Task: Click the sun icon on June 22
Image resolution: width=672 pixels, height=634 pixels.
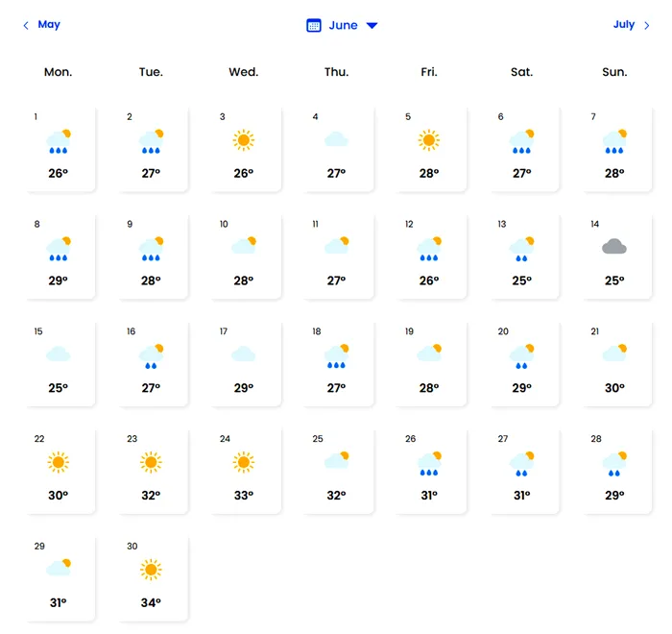Action: (x=59, y=463)
